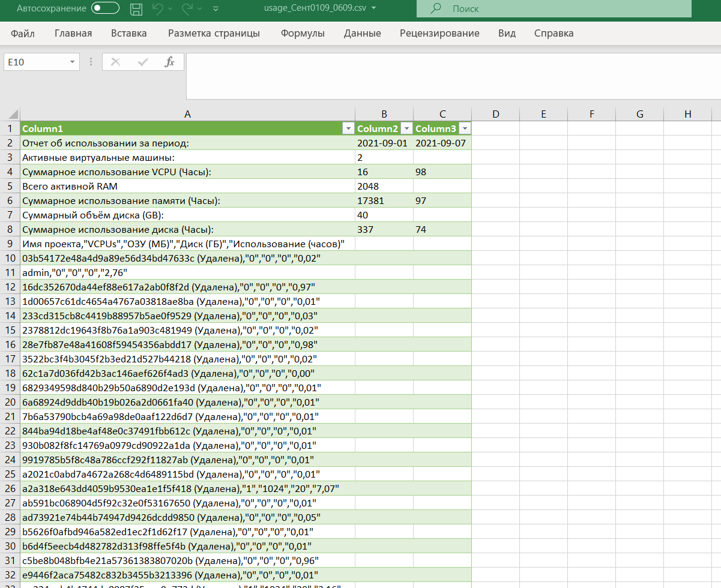The width and height of the screenshot is (721, 588).
Task: Click the Insert Function fx icon
Action: [169, 62]
